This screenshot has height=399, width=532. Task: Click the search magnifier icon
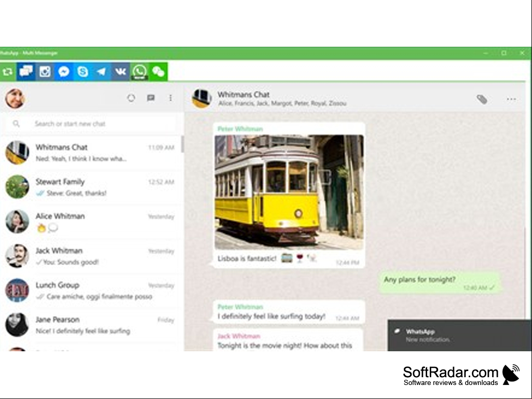click(16, 123)
